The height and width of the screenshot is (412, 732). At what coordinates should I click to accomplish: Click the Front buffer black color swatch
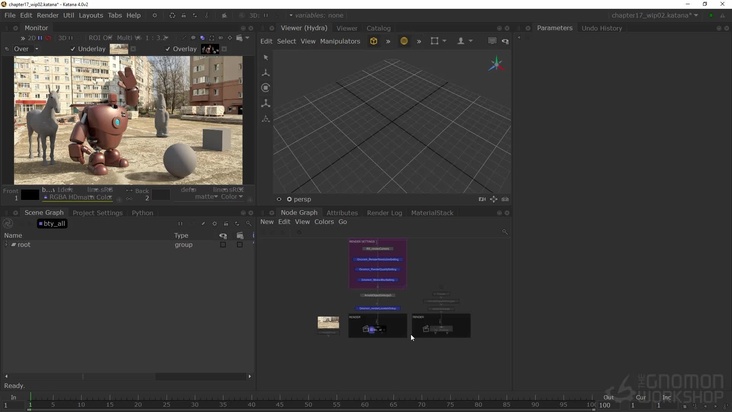point(30,195)
